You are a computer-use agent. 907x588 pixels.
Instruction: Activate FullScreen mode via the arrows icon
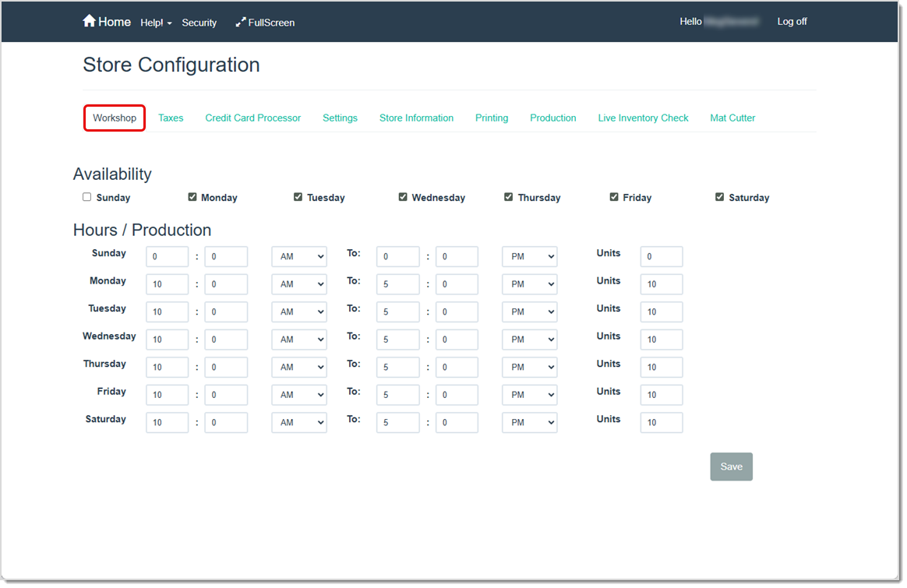pyautogui.click(x=265, y=23)
